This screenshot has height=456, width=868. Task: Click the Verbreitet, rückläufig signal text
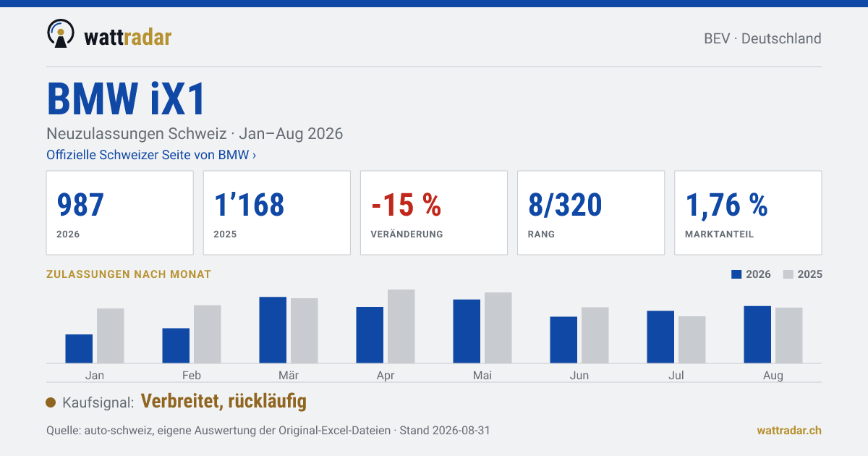click(x=224, y=401)
